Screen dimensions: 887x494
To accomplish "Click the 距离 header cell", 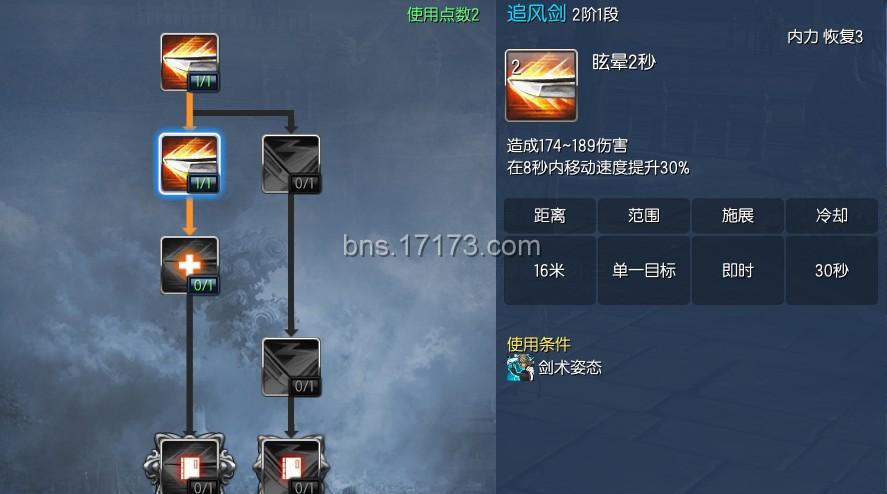I will tap(550, 216).
